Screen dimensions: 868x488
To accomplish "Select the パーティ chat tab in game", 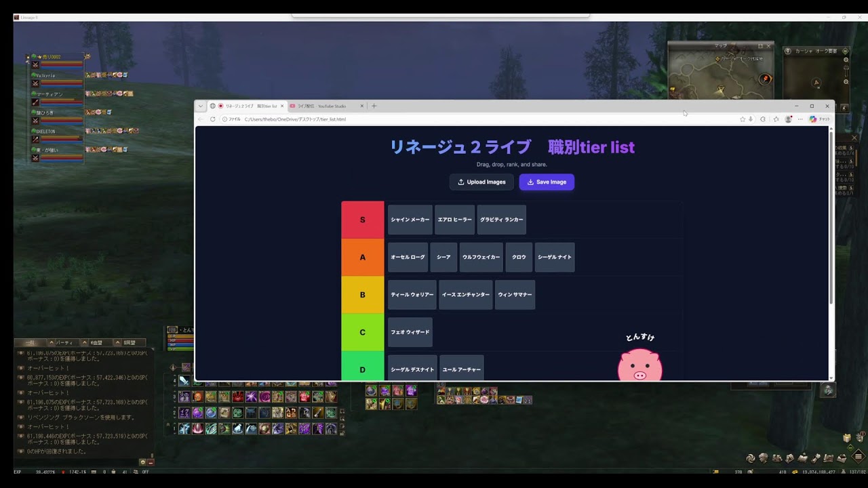I will click(x=64, y=343).
